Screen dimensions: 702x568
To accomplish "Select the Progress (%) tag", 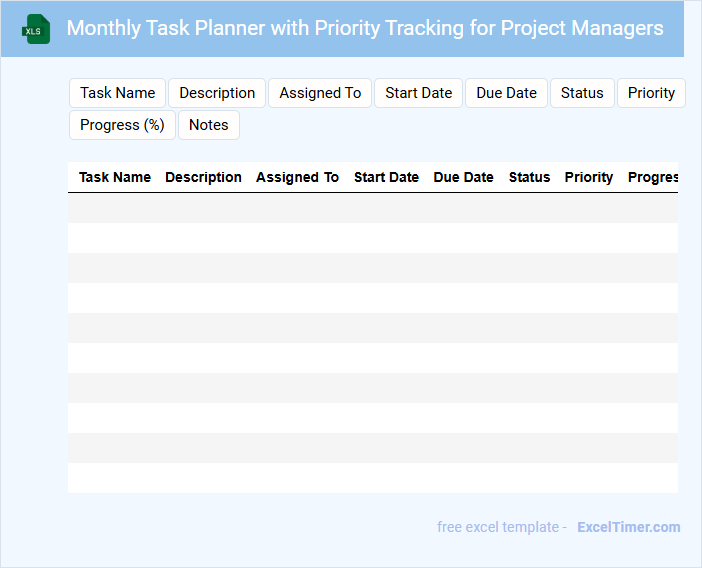I will pos(122,125).
